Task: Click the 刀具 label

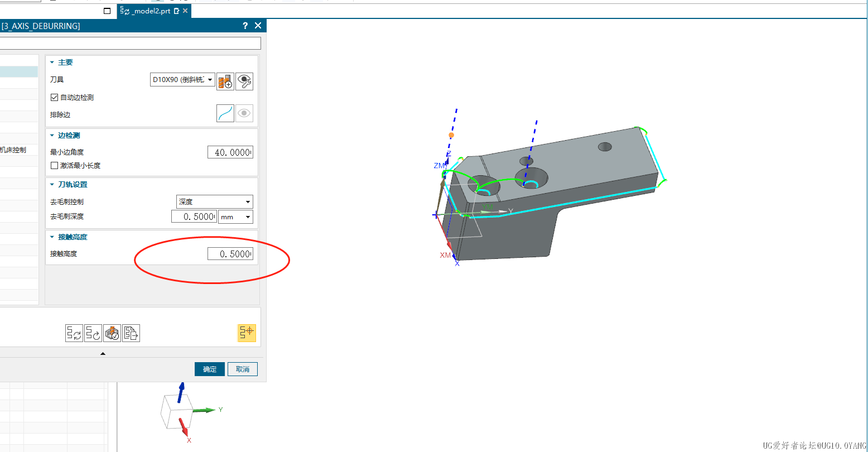Action: 57,80
